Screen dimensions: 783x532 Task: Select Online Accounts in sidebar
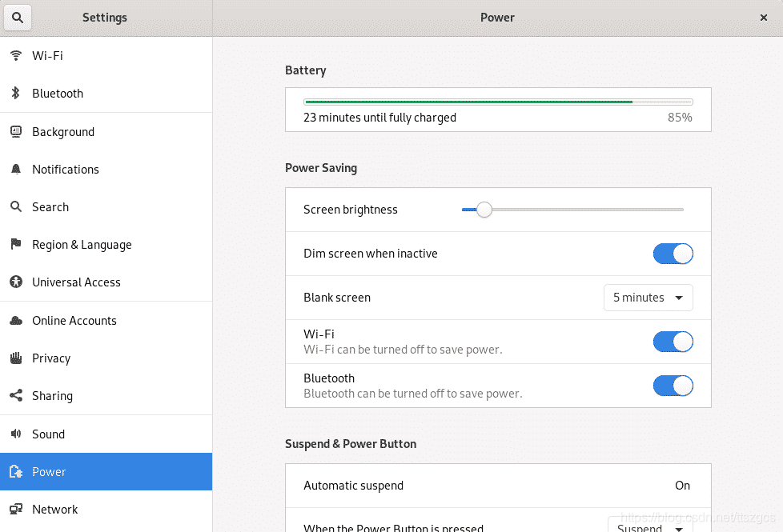(106, 320)
